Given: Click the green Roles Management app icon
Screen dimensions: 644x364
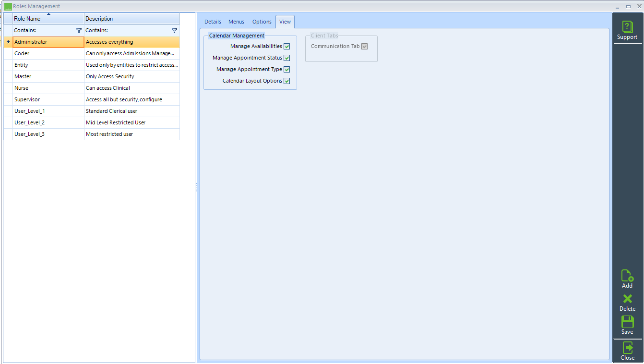Looking at the screenshot, I should pyautogui.click(x=8, y=6).
